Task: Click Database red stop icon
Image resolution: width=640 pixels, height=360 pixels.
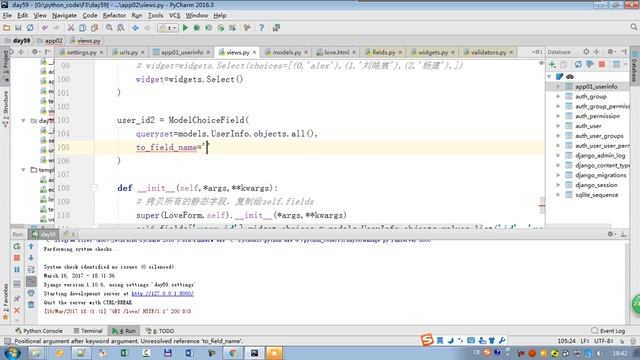Action: 602,64
